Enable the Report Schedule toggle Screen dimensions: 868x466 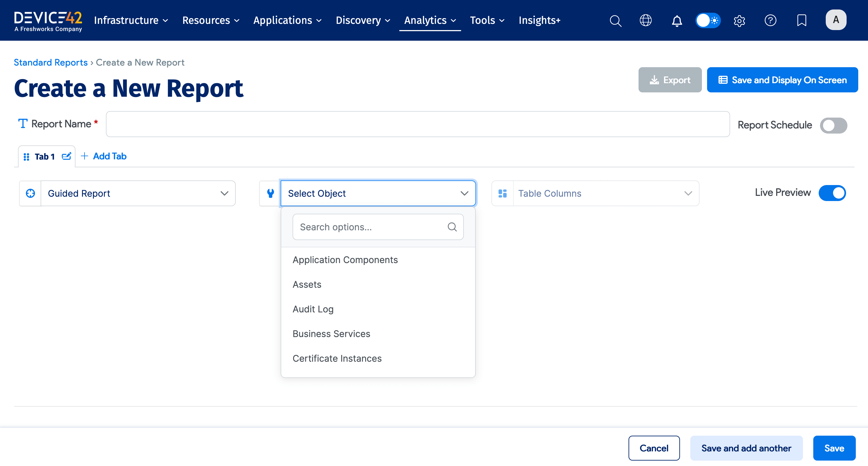(x=833, y=125)
